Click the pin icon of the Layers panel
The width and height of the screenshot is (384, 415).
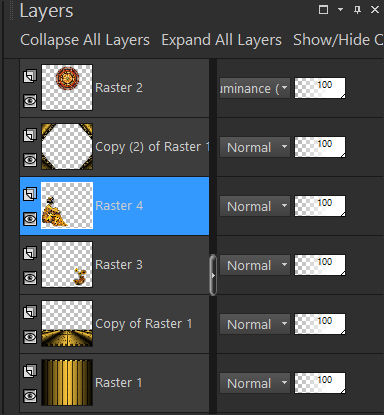coord(357,10)
